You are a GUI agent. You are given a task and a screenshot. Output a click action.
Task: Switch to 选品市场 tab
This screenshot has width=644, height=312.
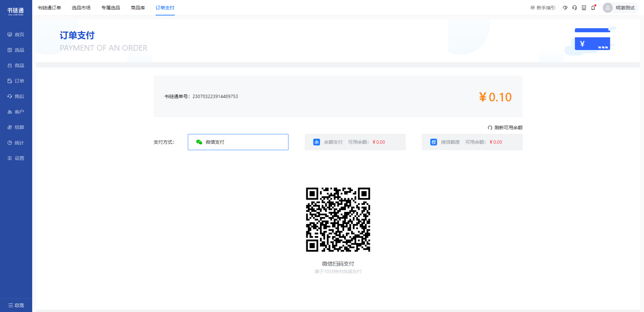point(81,8)
